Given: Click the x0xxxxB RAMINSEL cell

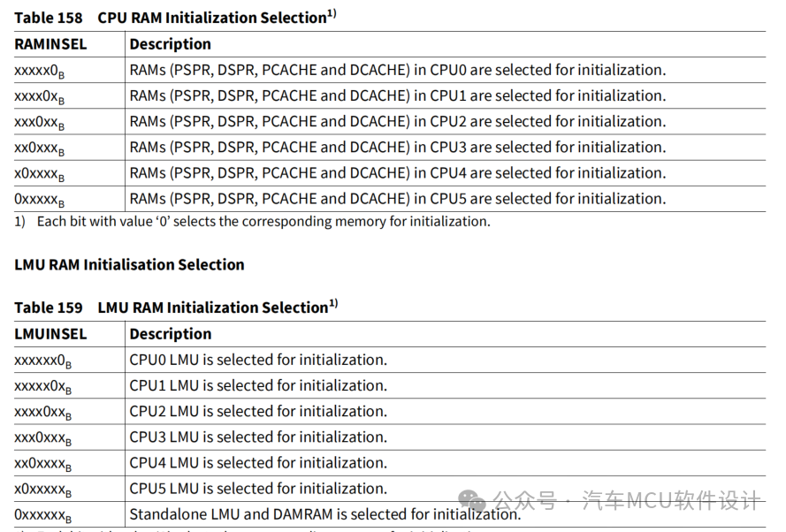Looking at the screenshot, I should point(39,174).
